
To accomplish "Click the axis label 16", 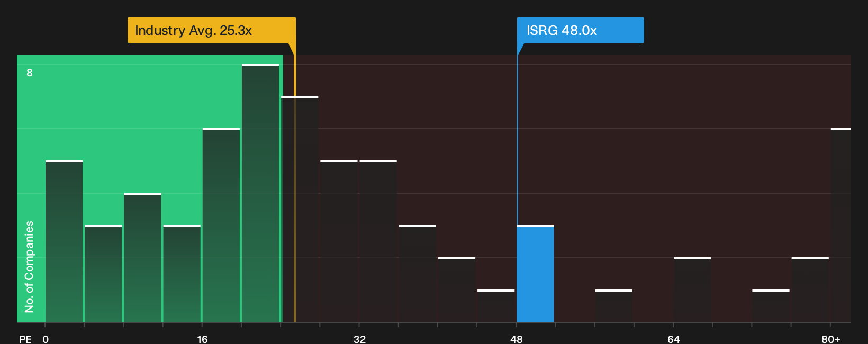I will 202,339.
